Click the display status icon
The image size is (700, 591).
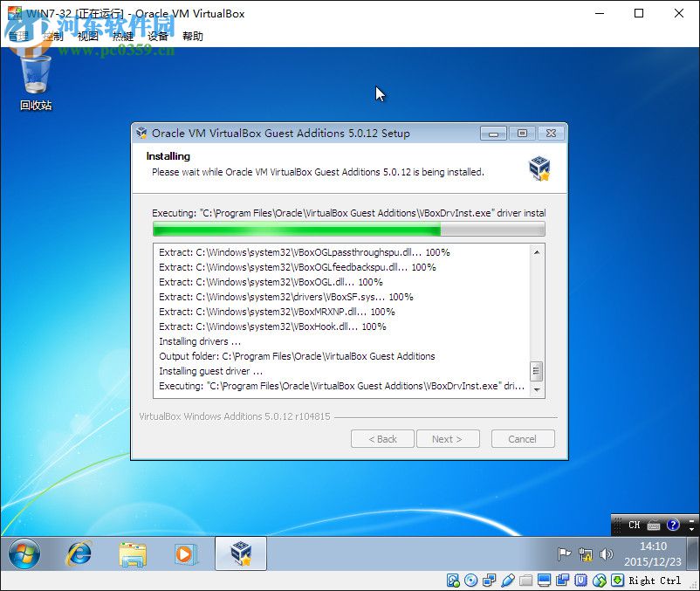tap(544, 581)
